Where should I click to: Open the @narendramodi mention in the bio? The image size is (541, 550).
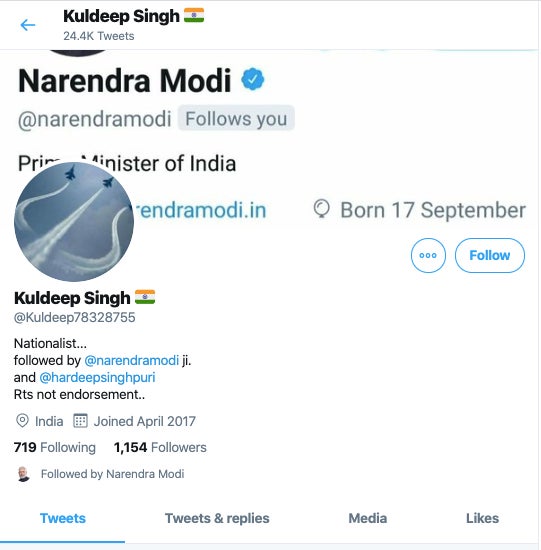coord(132,361)
